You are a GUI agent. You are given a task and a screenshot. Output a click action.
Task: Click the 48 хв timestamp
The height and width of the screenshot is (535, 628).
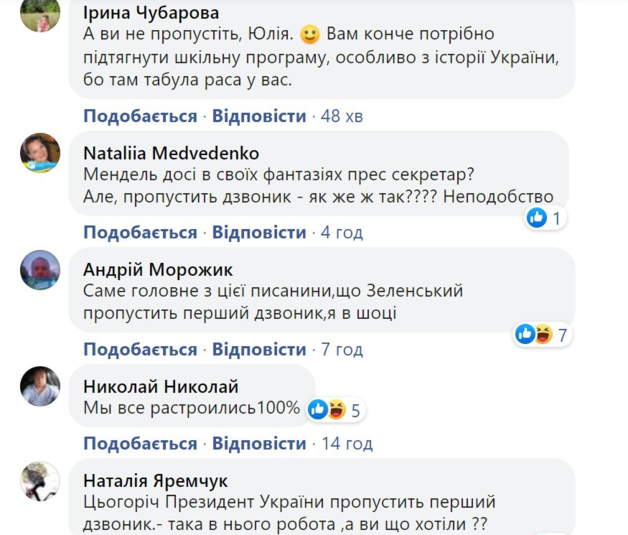click(x=342, y=116)
